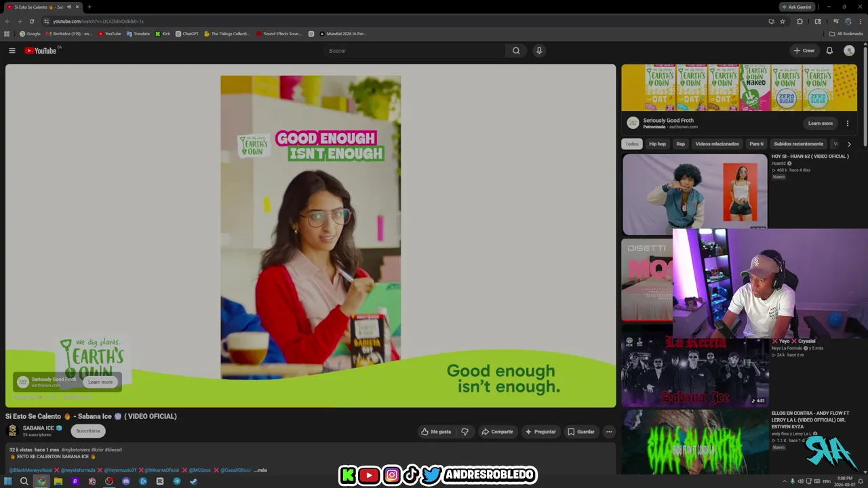Open YouTube notifications bell

(x=829, y=51)
